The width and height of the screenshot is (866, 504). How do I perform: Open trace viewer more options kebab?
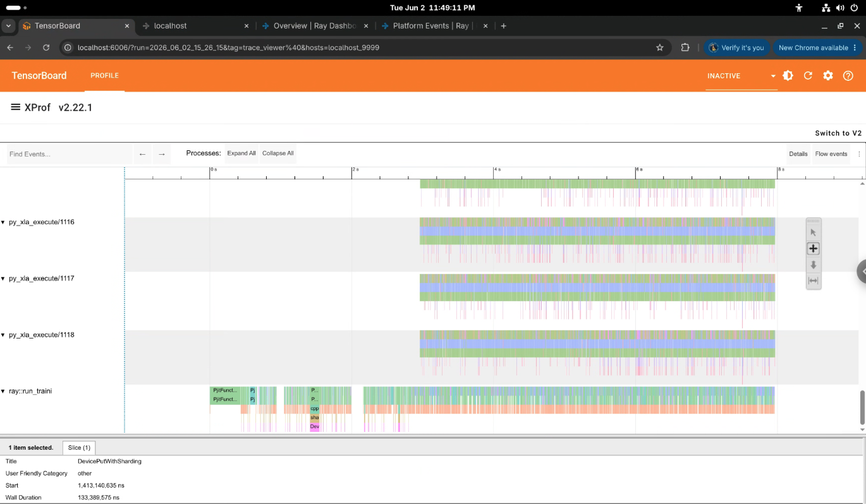click(x=859, y=154)
